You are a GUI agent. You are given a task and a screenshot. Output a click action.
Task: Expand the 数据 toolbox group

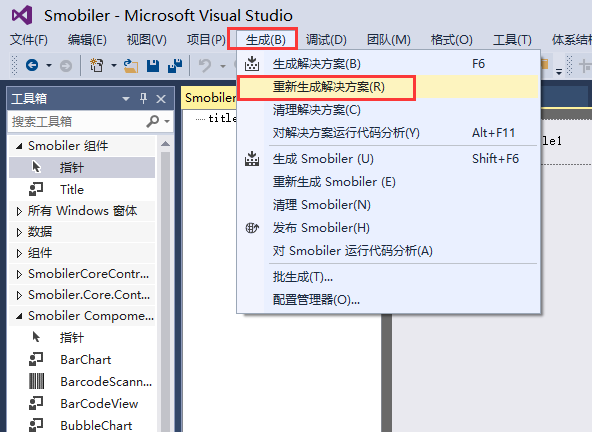tap(19, 232)
